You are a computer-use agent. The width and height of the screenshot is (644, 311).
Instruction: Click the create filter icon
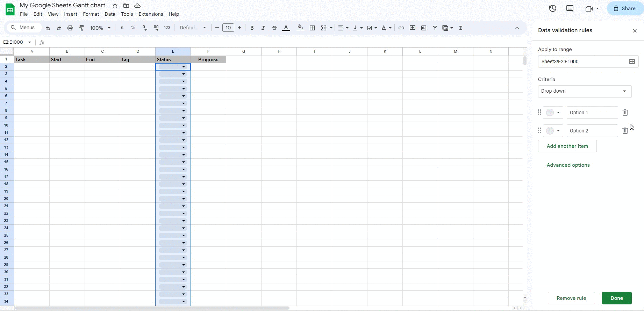tap(435, 28)
